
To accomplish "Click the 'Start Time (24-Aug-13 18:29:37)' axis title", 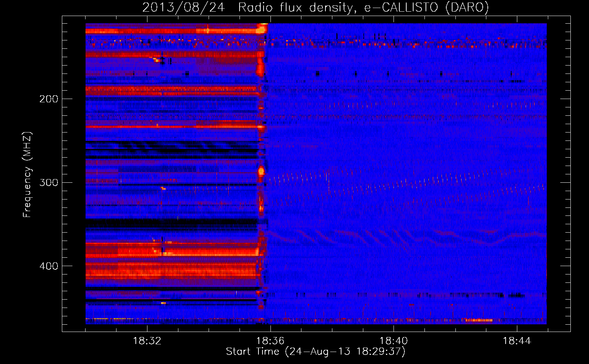I will tap(316, 352).
